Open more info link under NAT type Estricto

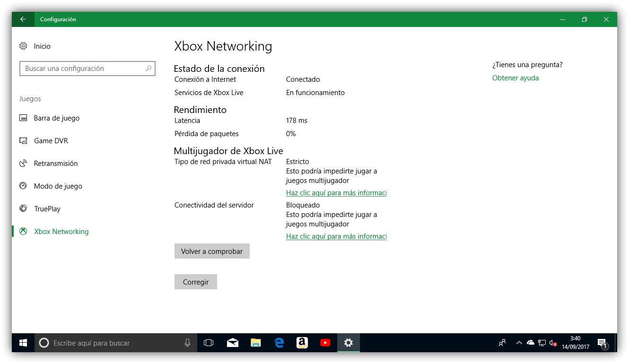pyautogui.click(x=336, y=193)
